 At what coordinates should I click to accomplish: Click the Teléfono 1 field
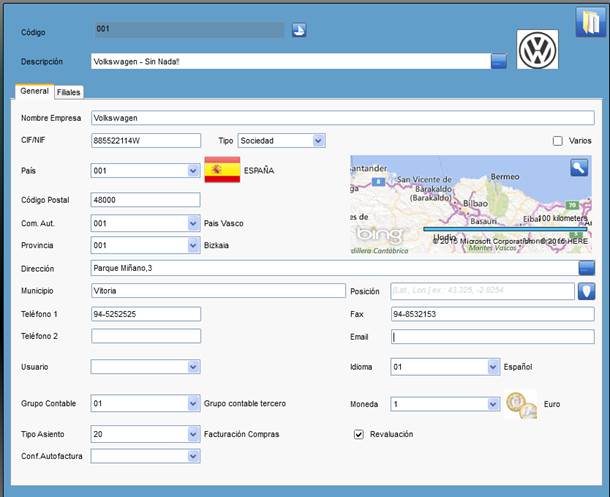coord(146,314)
